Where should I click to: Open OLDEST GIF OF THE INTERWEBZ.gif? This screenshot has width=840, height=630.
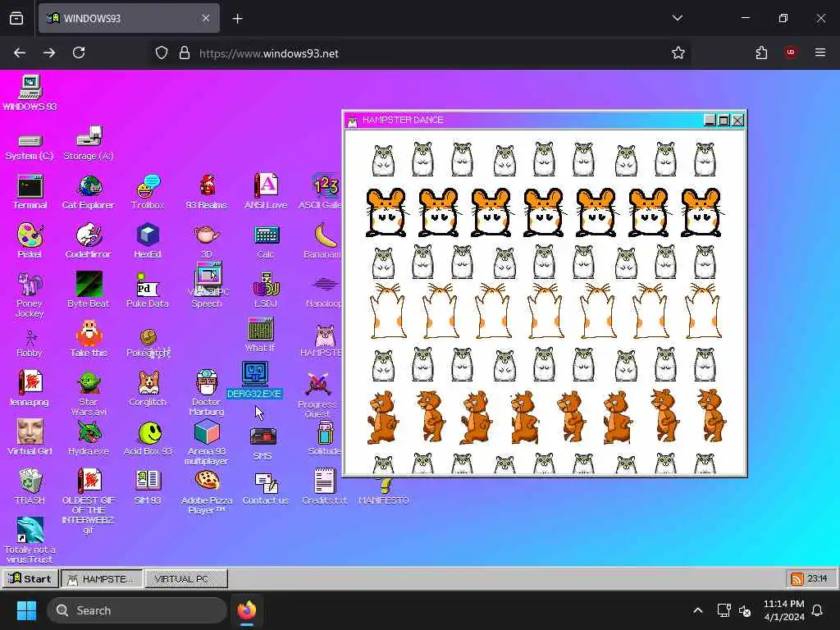(x=89, y=501)
